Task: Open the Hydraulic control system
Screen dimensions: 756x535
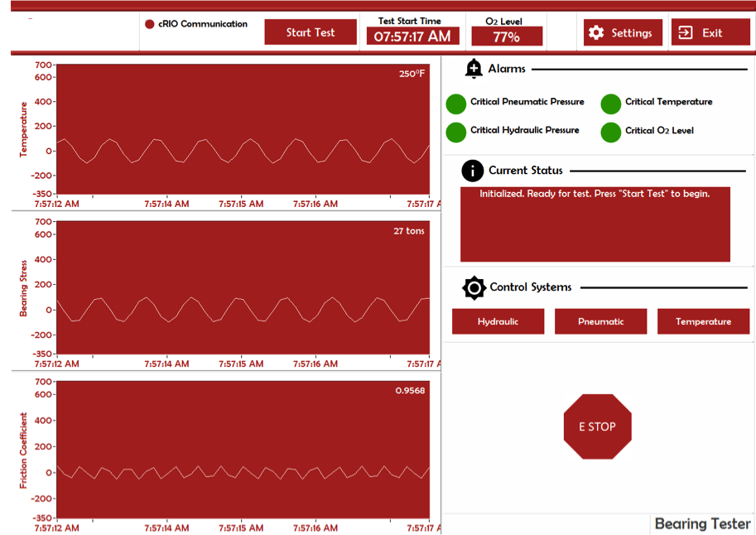Action: [498, 321]
